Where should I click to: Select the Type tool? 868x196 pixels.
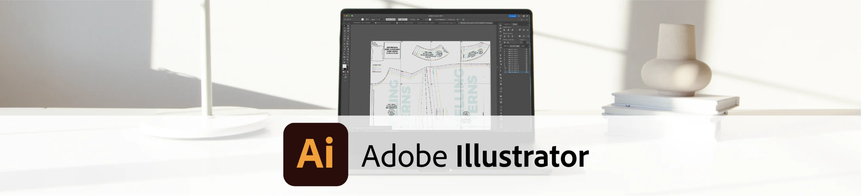pyautogui.click(x=345, y=34)
